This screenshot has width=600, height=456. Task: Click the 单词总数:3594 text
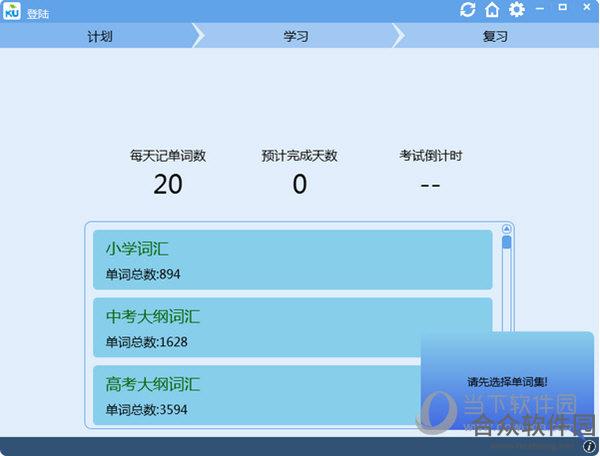click(x=147, y=410)
